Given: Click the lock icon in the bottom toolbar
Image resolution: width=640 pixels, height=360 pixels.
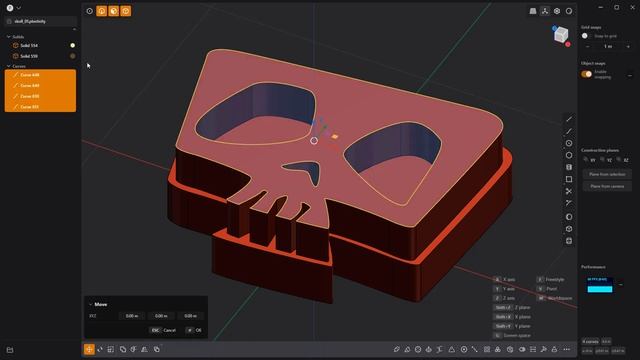Looking at the screenshot, I should tap(554, 349).
